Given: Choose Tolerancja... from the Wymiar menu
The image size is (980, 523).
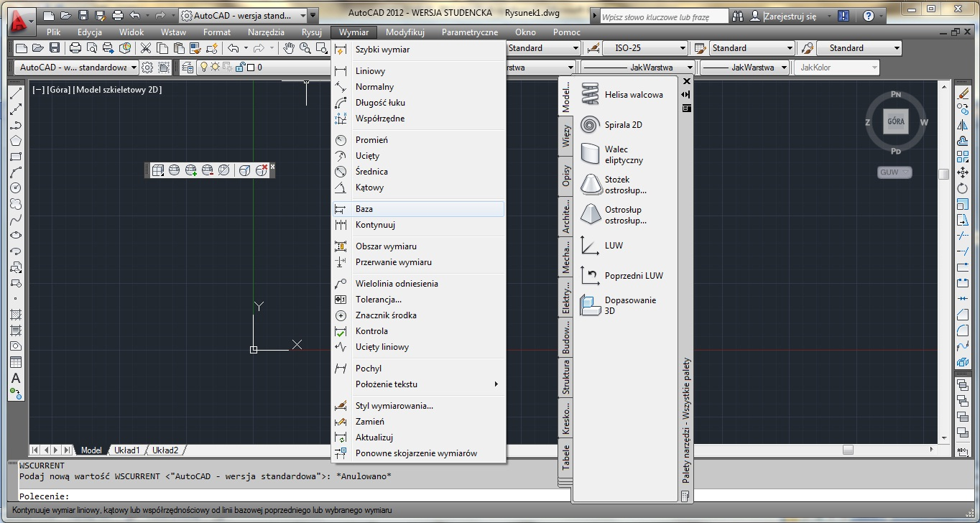Looking at the screenshot, I should tap(419, 299).
